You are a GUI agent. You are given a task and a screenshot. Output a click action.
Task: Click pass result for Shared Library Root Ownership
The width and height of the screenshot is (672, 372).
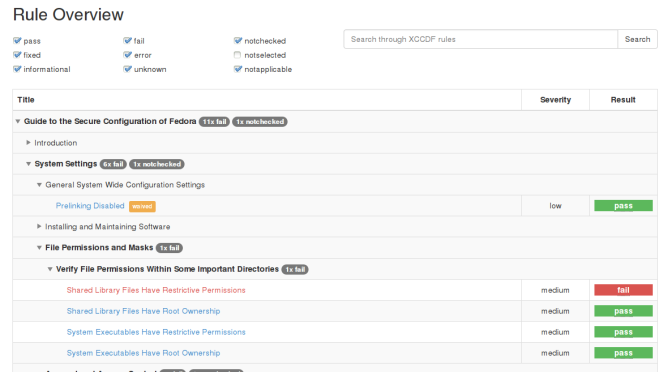pyautogui.click(x=623, y=311)
